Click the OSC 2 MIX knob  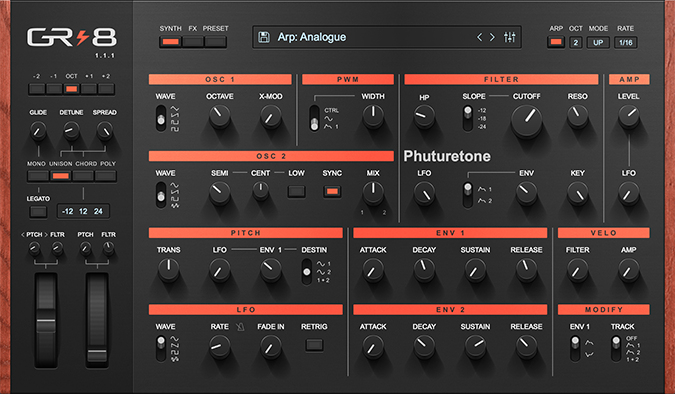373,192
